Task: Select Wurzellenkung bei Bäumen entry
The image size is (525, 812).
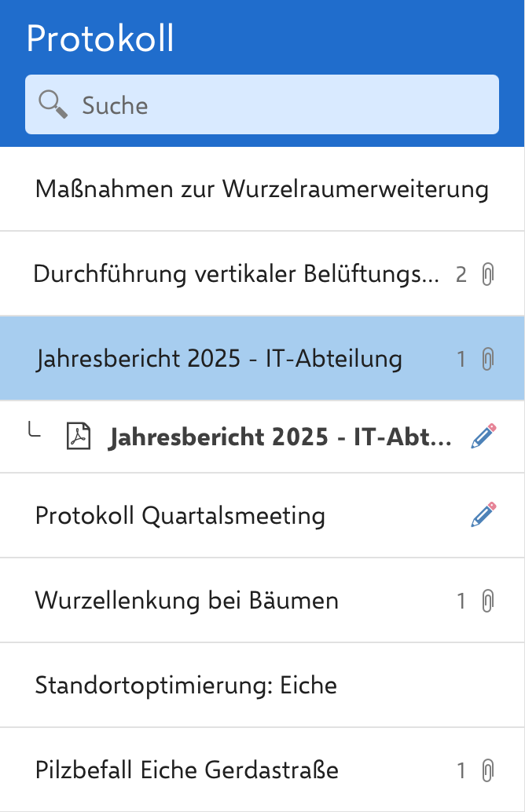Action: (x=187, y=602)
